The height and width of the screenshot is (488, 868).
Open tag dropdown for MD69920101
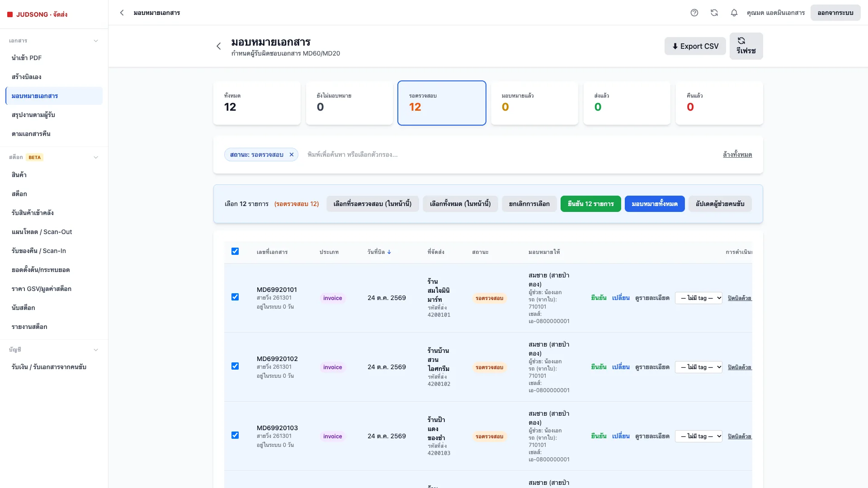tap(698, 298)
